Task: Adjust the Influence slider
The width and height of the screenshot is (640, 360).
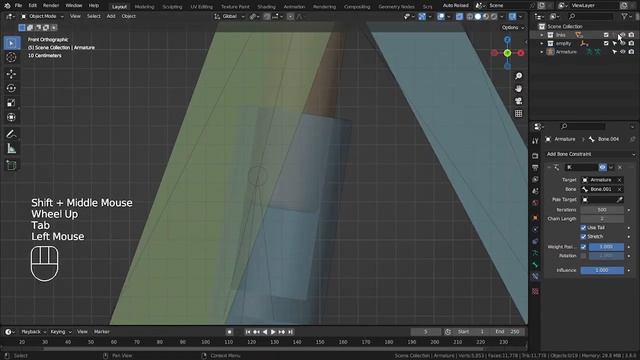Action: pos(602,270)
